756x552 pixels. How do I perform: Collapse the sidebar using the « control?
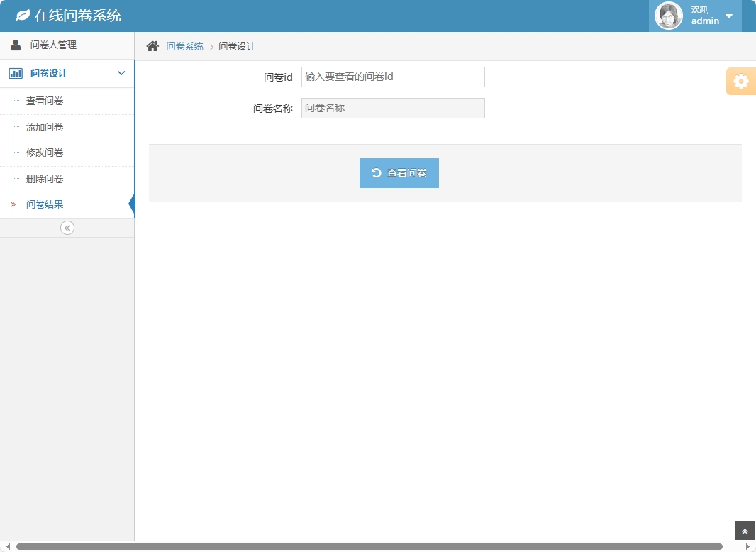[x=67, y=227]
